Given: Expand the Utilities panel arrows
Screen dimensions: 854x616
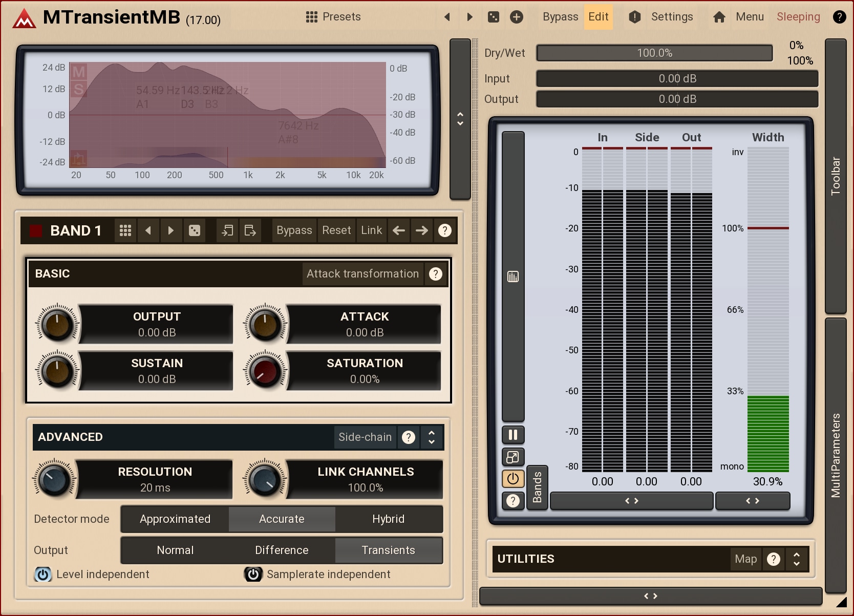Looking at the screenshot, I should [x=797, y=559].
